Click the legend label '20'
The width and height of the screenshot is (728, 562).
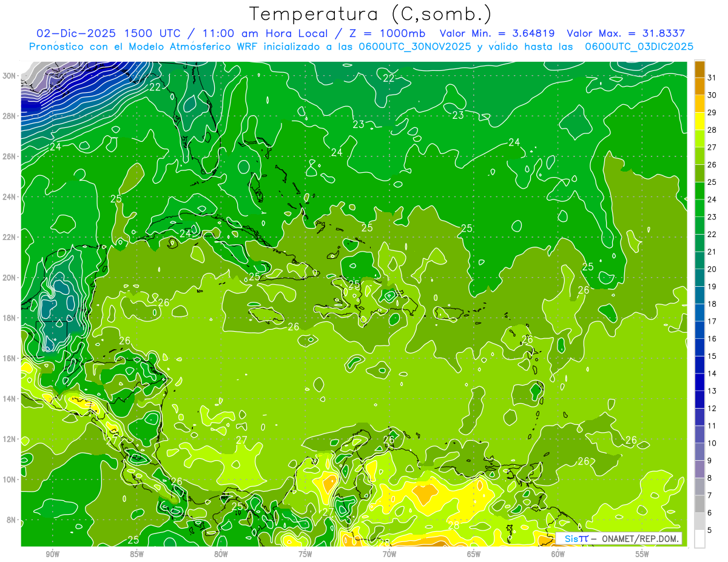[712, 269]
